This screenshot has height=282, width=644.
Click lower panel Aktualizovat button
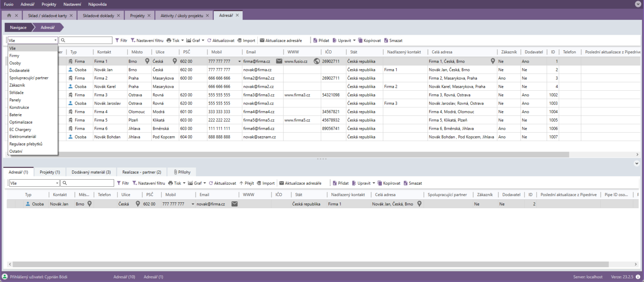point(222,183)
